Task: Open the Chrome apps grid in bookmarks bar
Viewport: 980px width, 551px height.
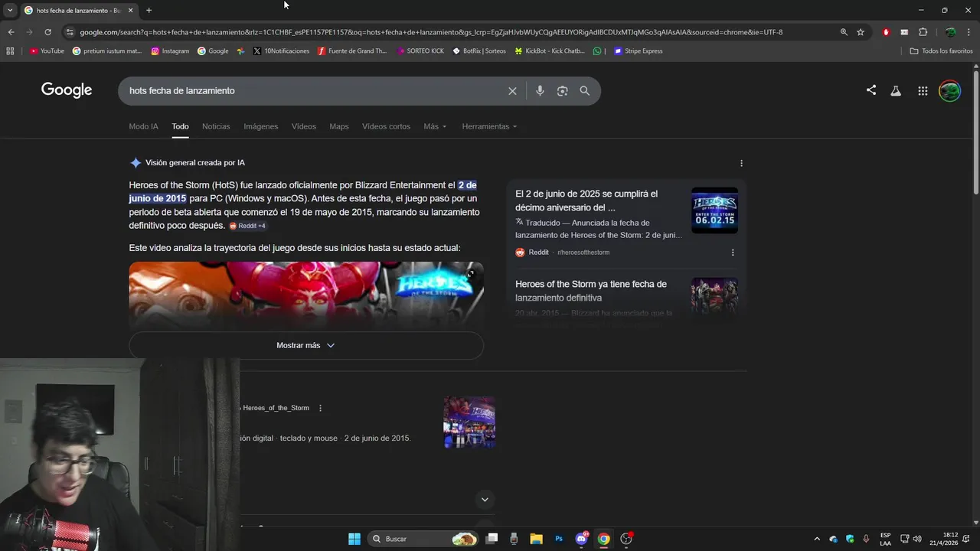Action: [10, 51]
